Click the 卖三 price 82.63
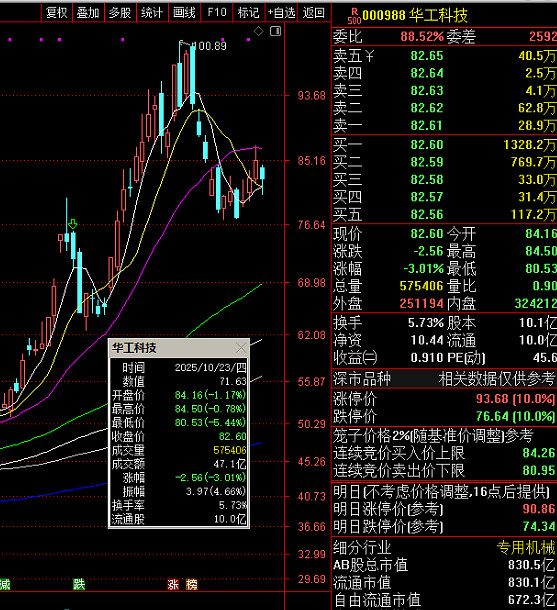557x610 pixels. click(427, 91)
